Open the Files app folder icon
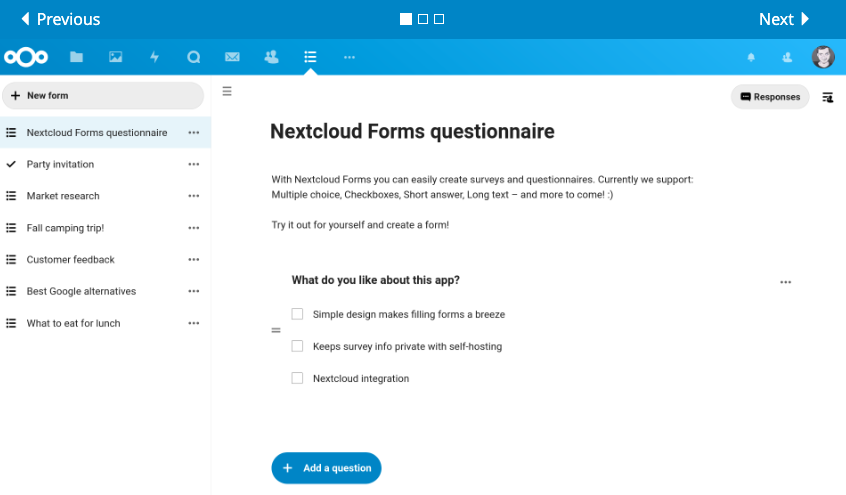Screen dimensions: 846x495 pos(76,57)
